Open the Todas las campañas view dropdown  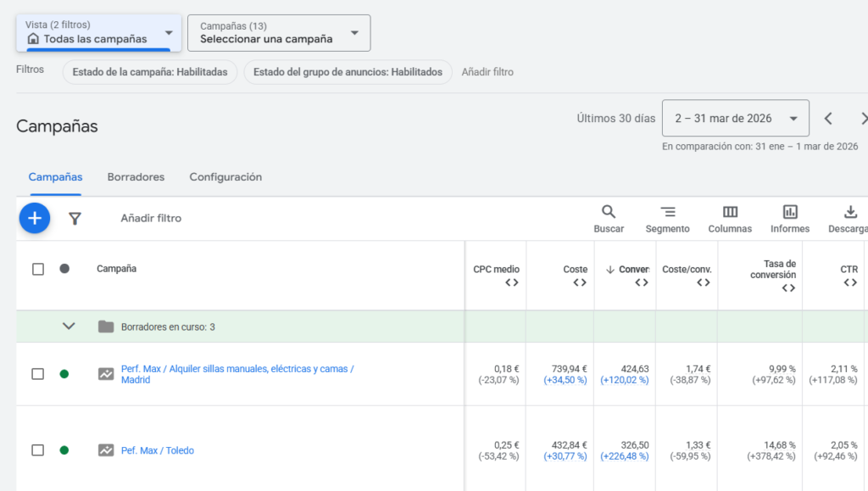click(98, 32)
